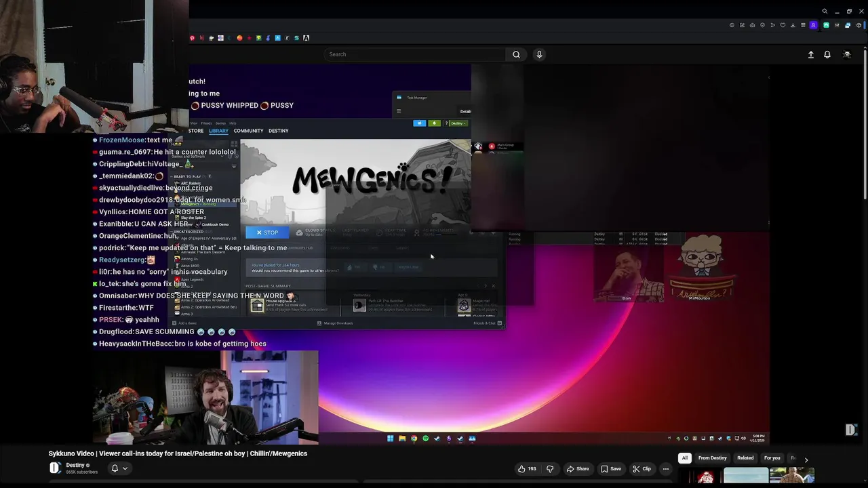Open YouTube notifications bell in the header
This screenshot has width=868, height=488.
(x=827, y=54)
